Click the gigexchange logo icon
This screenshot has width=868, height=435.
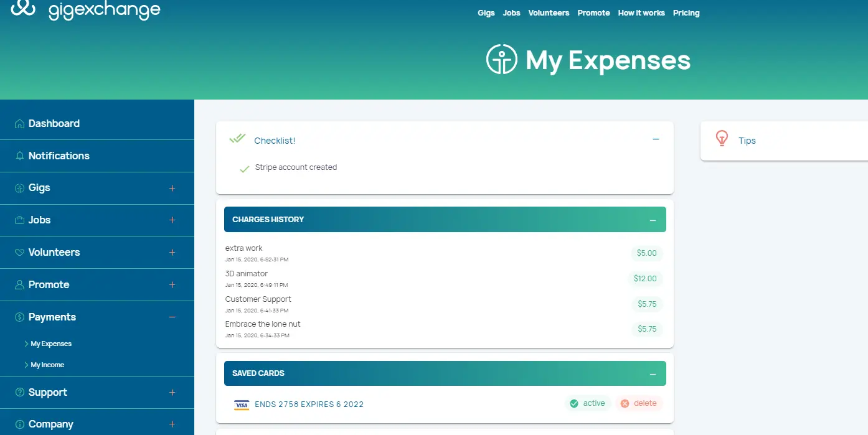[23, 8]
